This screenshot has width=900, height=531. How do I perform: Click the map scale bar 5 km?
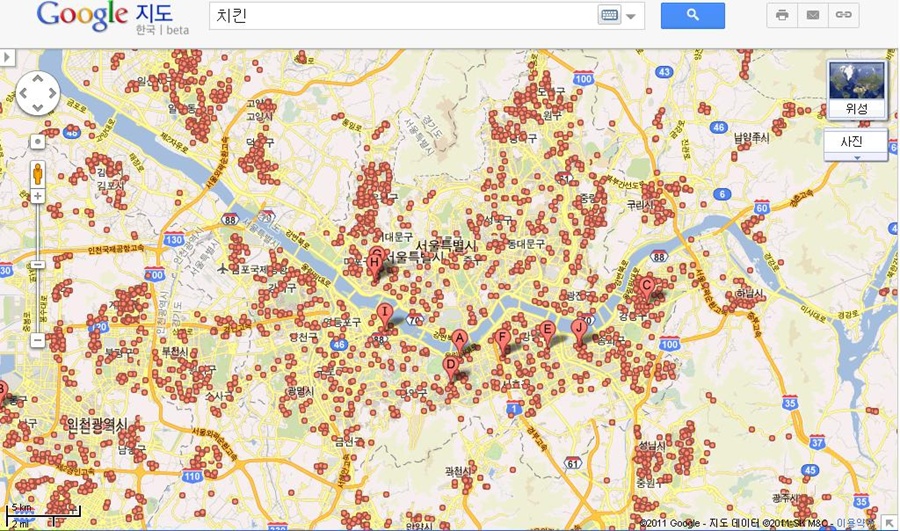click(43, 515)
